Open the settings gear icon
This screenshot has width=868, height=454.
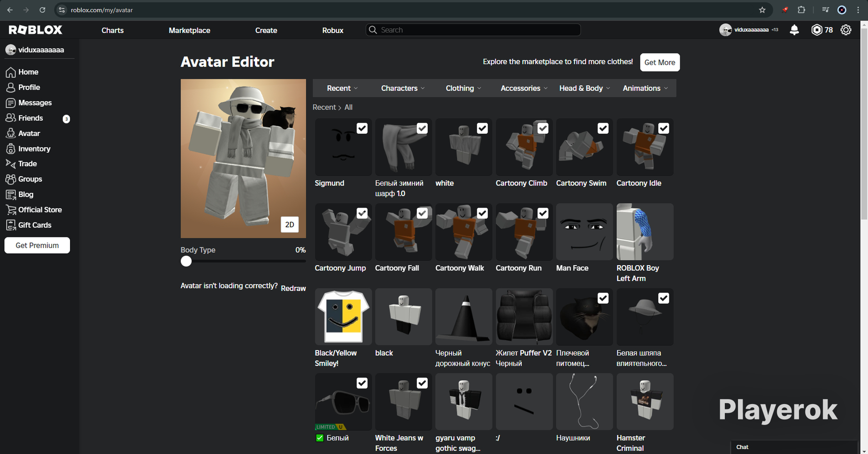[846, 30]
